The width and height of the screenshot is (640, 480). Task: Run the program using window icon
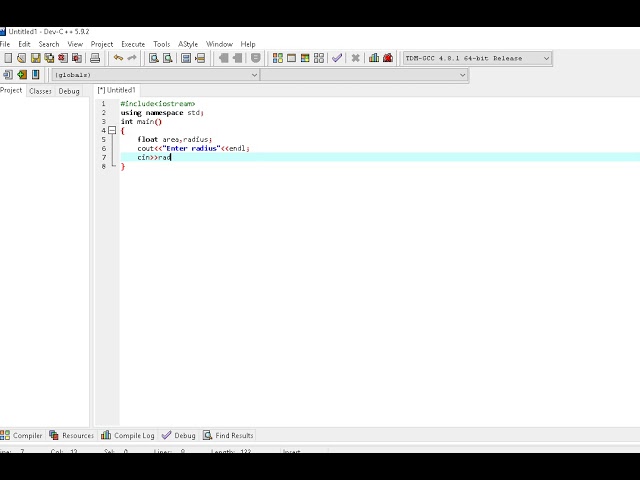click(291, 58)
